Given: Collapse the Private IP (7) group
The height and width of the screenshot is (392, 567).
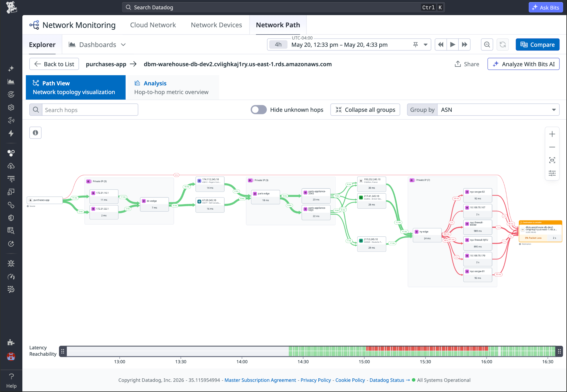Looking at the screenshot, I should click(x=412, y=180).
